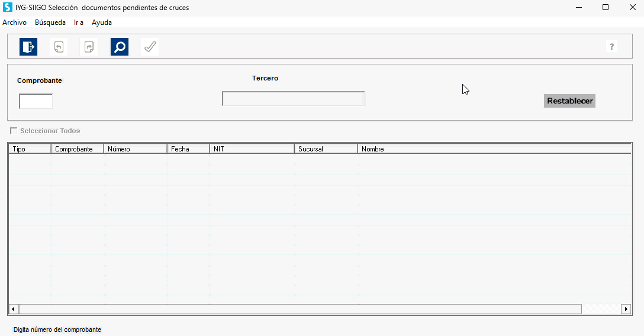Click the previous page arrow icon
Image resolution: width=644 pixels, height=336 pixels.
(59, 47)
